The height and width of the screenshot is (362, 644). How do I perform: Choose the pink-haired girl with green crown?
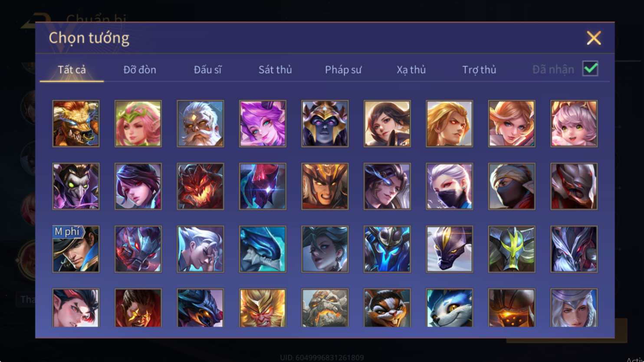click(x=138, y=124)
